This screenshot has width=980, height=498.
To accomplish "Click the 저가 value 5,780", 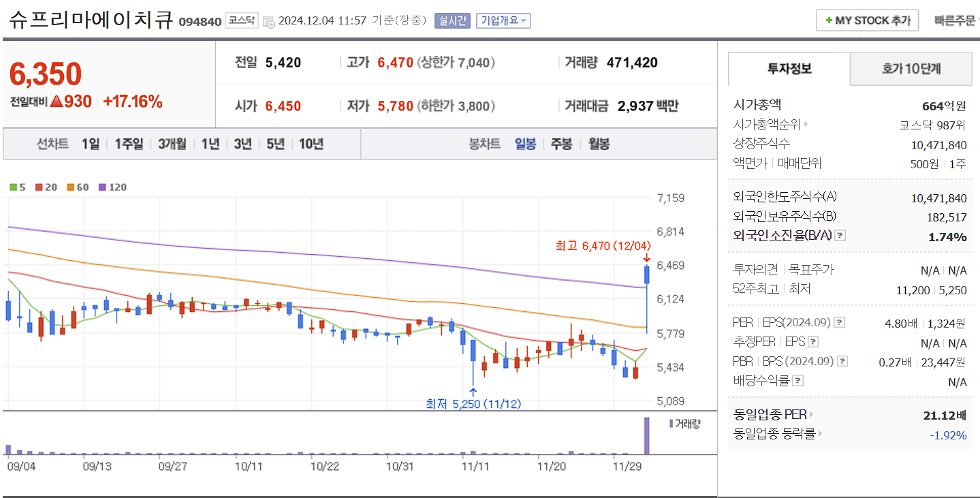I will 395,106.
